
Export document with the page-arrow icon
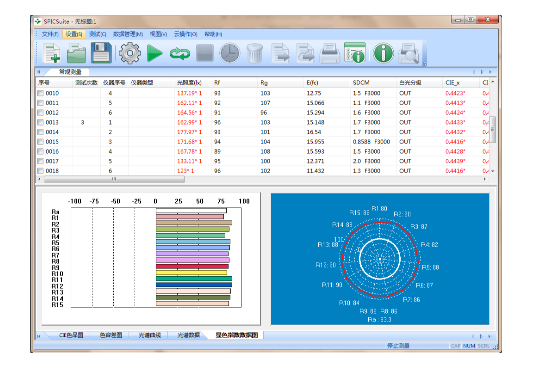[280, 53]
